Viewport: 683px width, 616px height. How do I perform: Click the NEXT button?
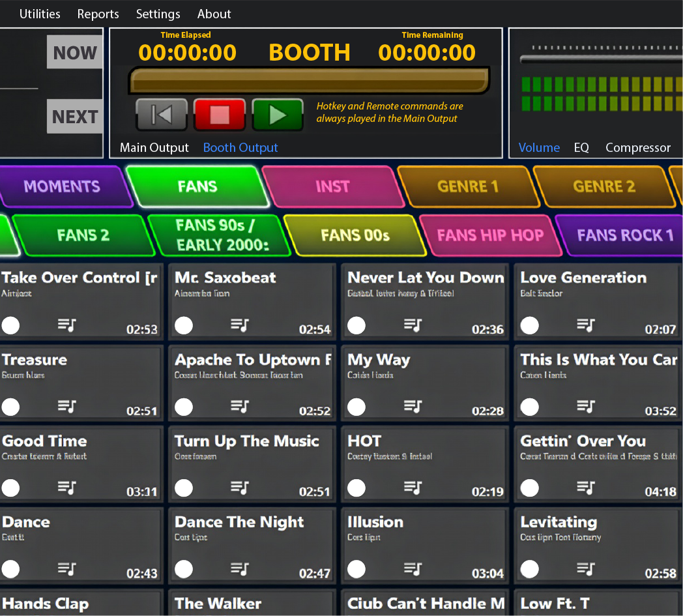74,116
